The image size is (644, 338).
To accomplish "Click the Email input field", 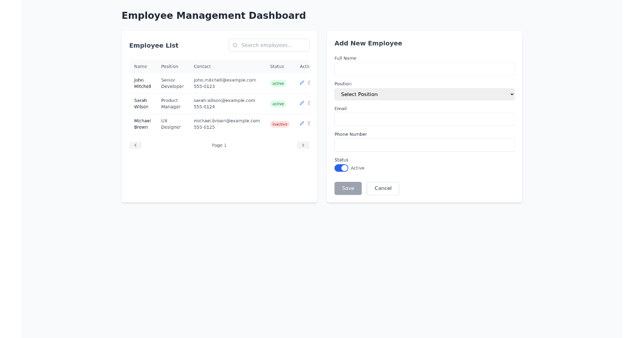I will click(x=424, y=119).
